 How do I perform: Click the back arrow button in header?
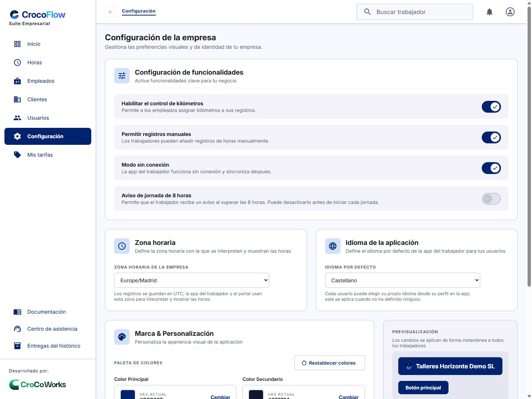click(x=110, y=12)
